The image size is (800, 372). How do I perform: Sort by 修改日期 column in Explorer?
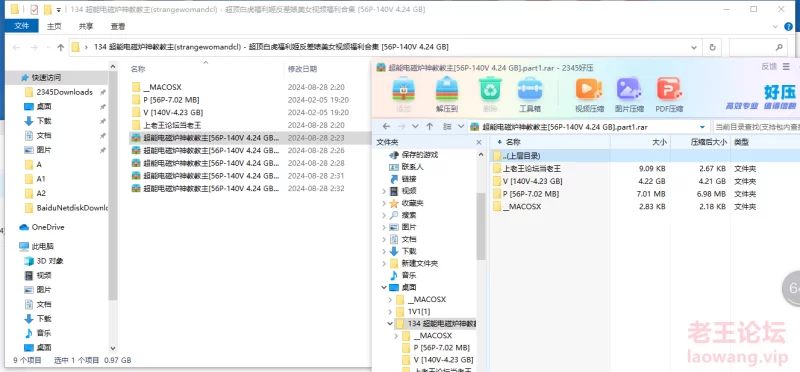[x=302, y=69]
